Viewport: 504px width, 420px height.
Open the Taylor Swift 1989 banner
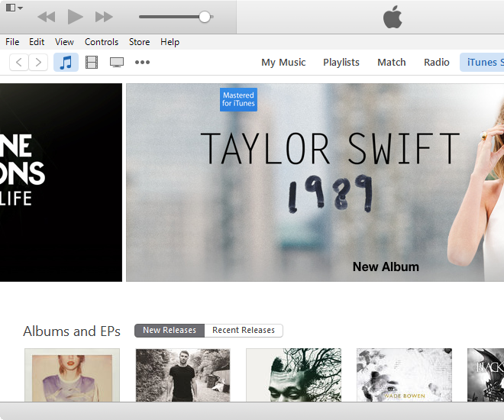tap(315, 183)
